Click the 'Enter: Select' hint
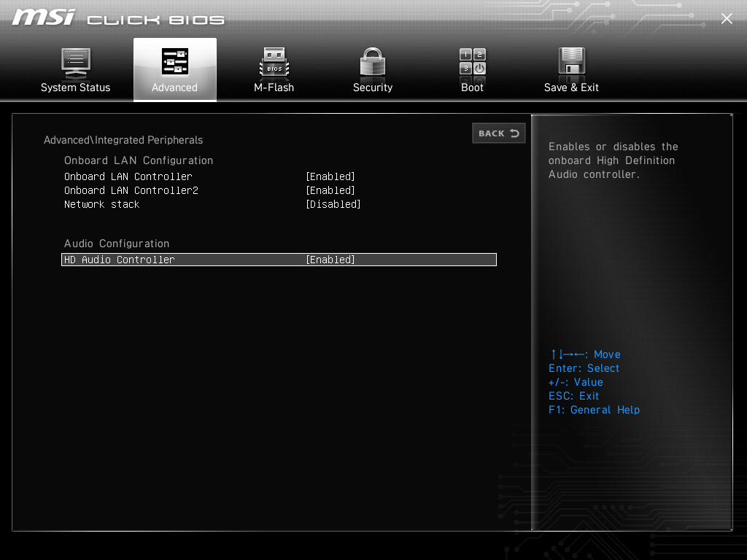Image resolution: width=747 pixels, height=560 pixels. coord(584,368)
